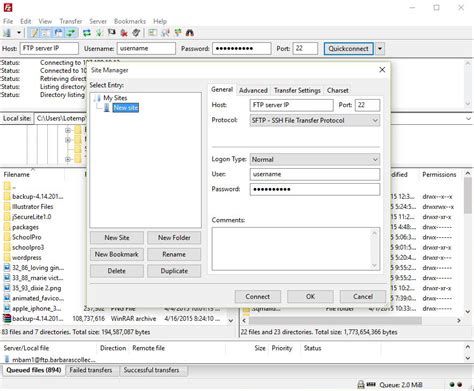Switch to the Transfer Settings tab
The height and width of the screenshot is (391, 474).
[x=297, y=90]
